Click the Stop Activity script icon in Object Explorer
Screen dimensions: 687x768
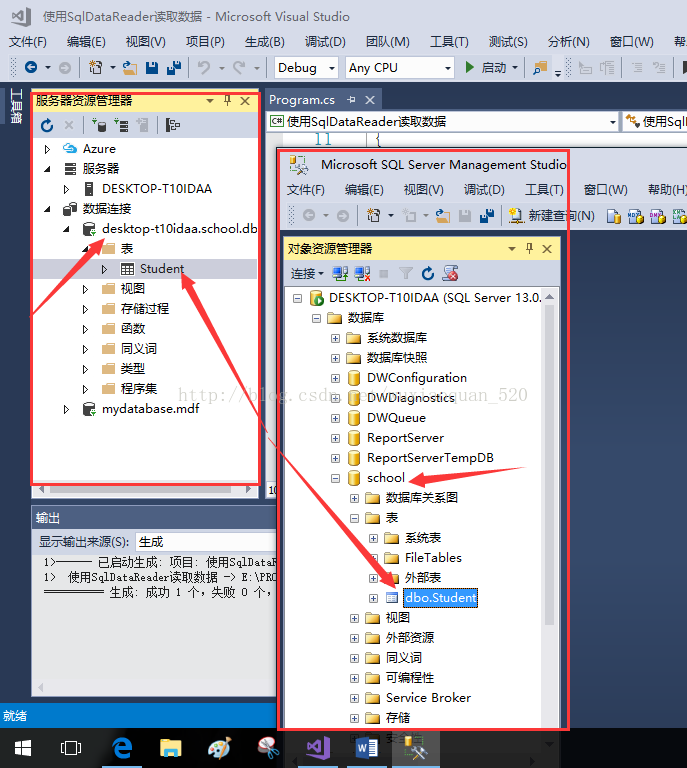pyautogui.click(x=450, y=273)
